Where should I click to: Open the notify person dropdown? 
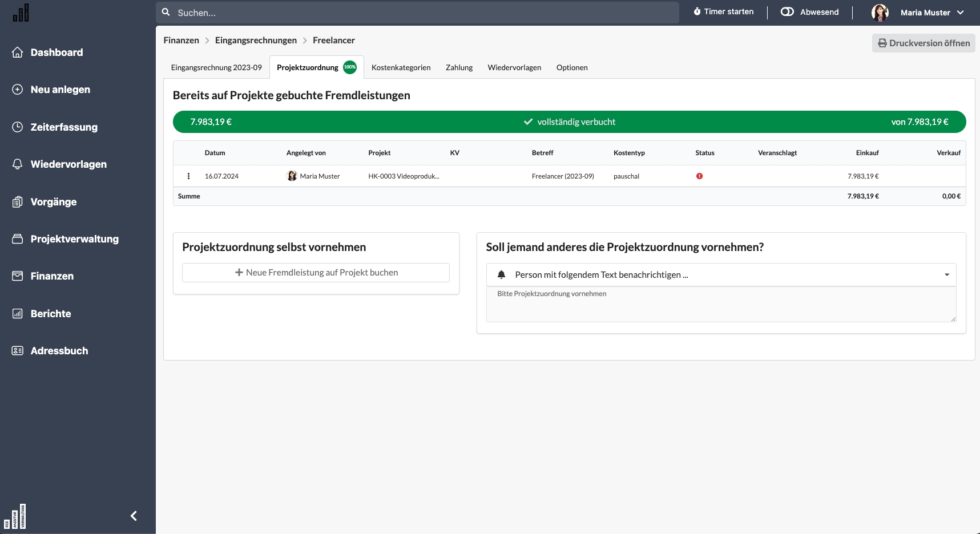pos(721,275)
